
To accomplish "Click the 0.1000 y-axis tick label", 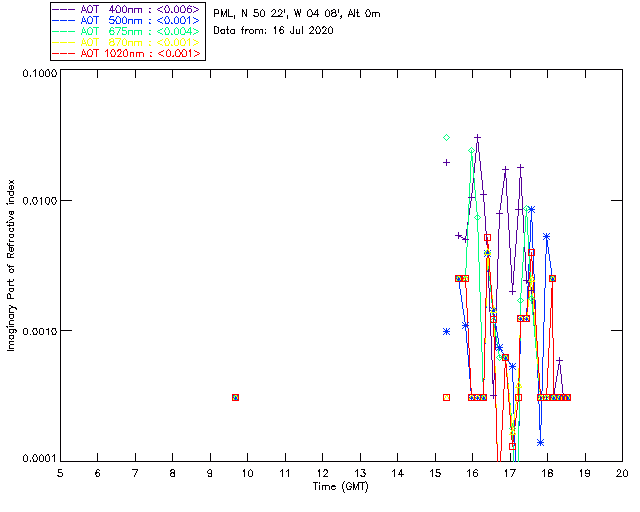I will (x=40, y=73).
